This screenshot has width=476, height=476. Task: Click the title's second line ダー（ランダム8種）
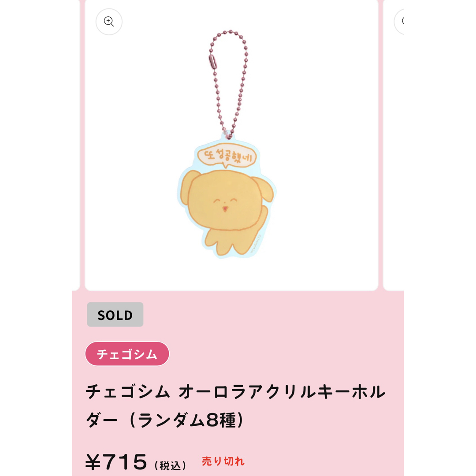click(x=164, y=420)
